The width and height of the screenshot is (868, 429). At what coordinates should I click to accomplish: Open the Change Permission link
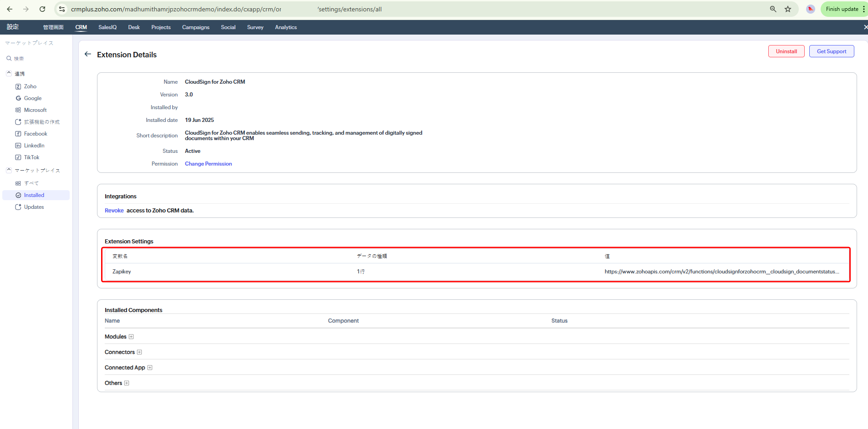coord(208,164)
